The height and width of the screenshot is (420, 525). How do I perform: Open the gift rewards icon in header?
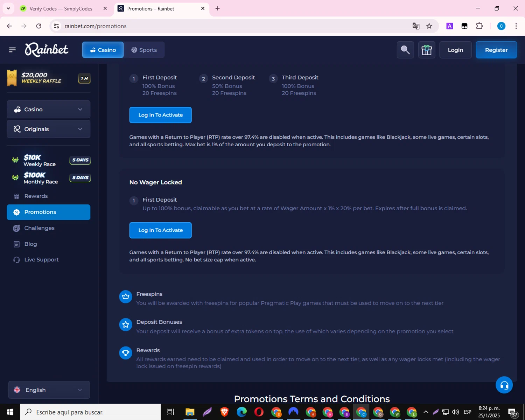(427, 50)
